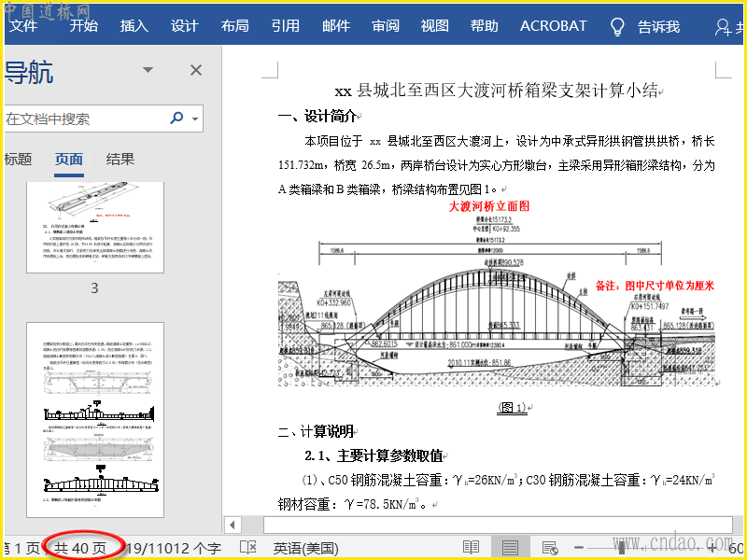Open the 视图 ribbon tab
The image size is (747, 560).
(435, 26)
